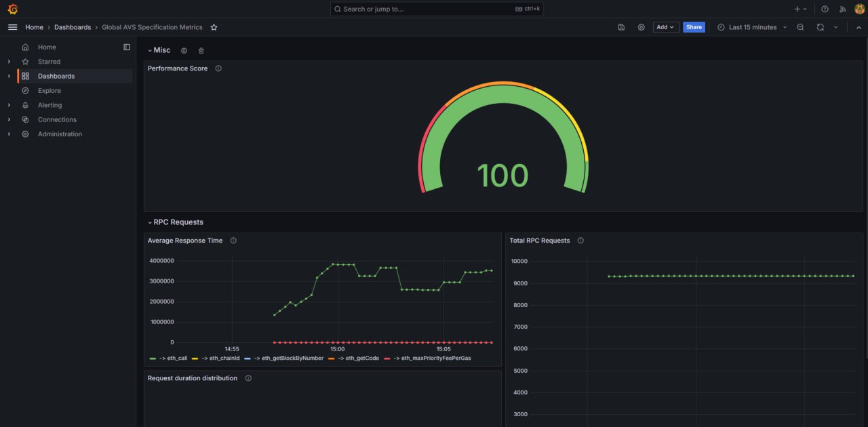
Task: Zoom out the time range
Action: coord(800,27)
